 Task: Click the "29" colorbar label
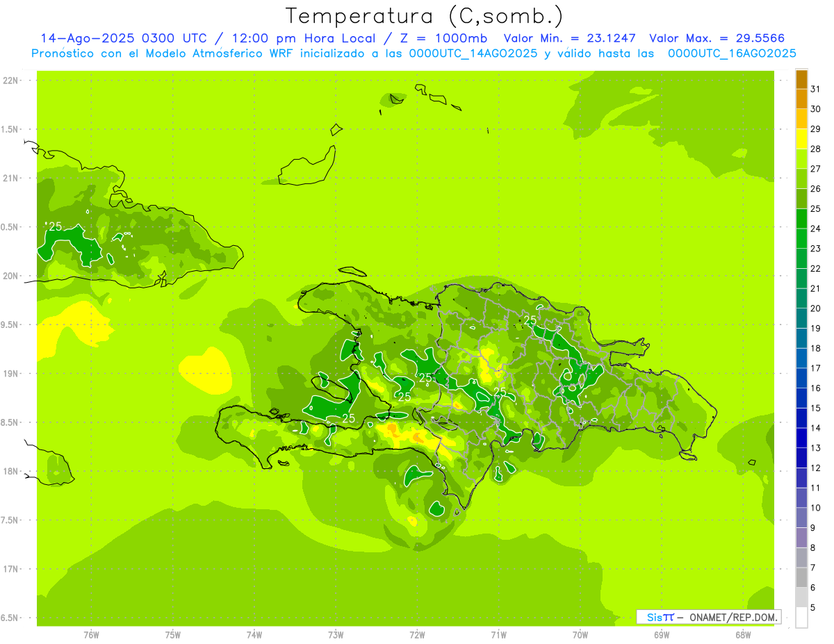click(815, 129)
